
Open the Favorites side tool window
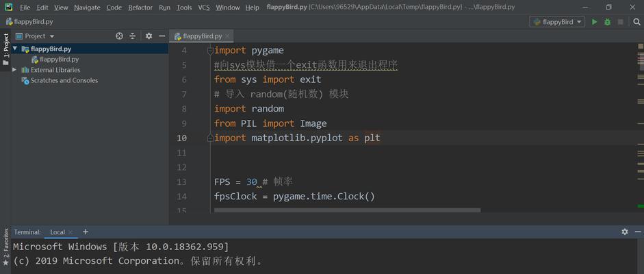[x=5, y=247]
